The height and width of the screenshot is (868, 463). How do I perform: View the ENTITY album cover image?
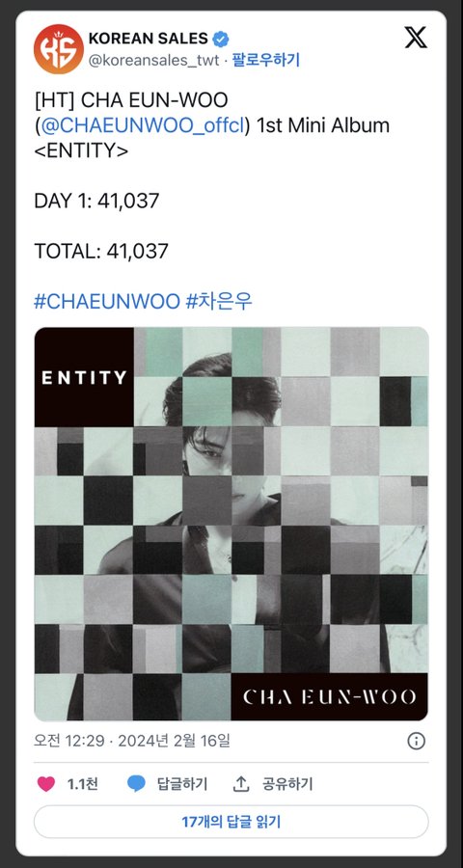click(231, 524)
